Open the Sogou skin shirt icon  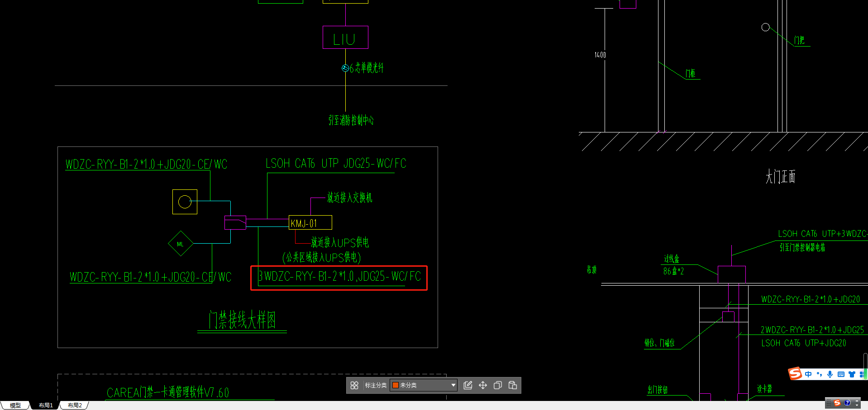[852, 374]
